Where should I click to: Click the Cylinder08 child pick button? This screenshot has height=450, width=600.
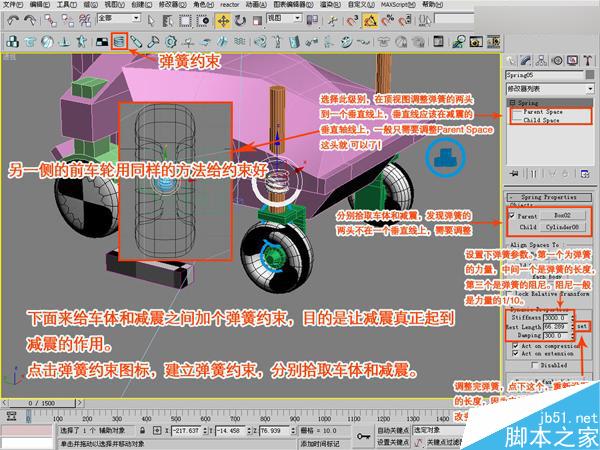[x=562, y=227]
